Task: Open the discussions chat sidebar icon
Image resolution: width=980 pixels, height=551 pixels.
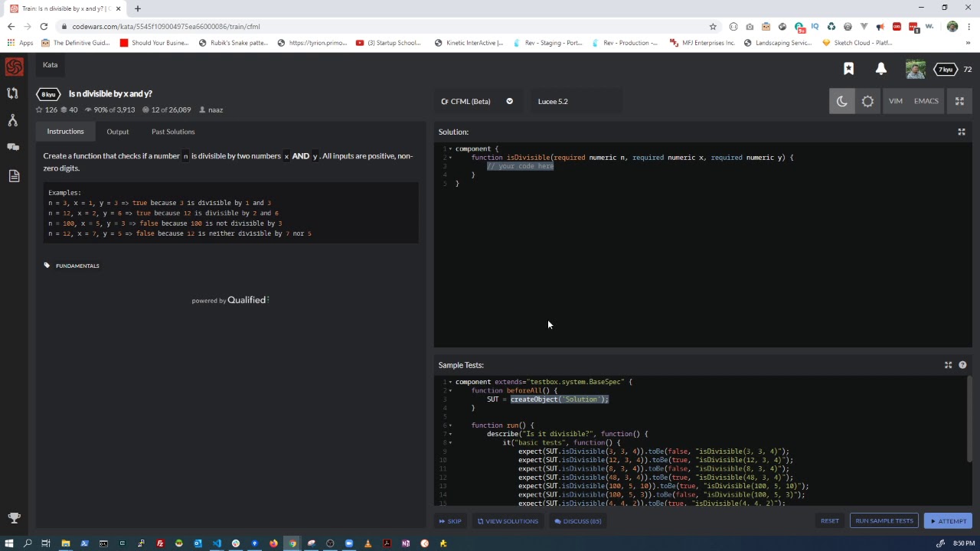Action: (x=13, y=147)
